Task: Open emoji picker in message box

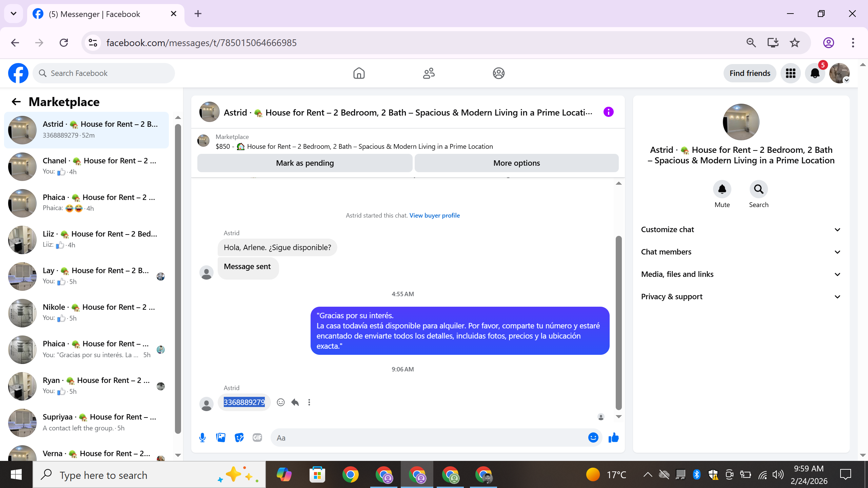Action: coord(593,438)
